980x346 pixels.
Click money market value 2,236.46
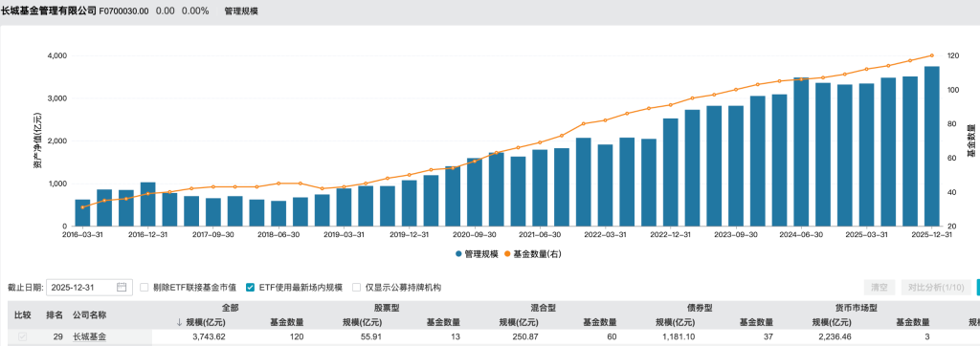click(835, 336)
